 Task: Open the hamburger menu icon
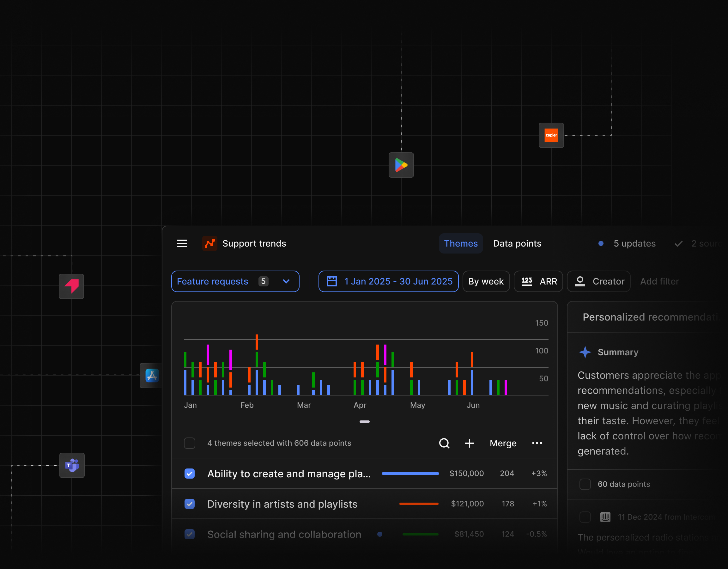[182, 243]
